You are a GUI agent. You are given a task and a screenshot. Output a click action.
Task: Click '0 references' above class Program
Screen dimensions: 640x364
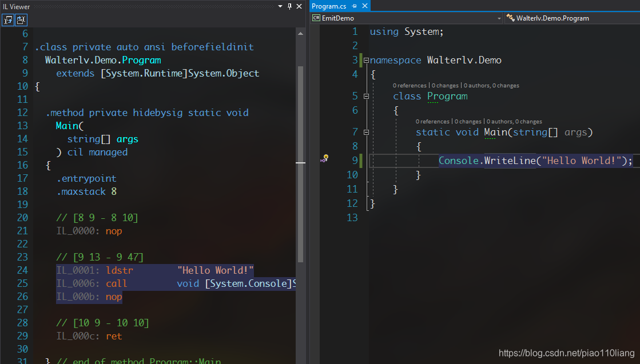click(x=410, y=86)
